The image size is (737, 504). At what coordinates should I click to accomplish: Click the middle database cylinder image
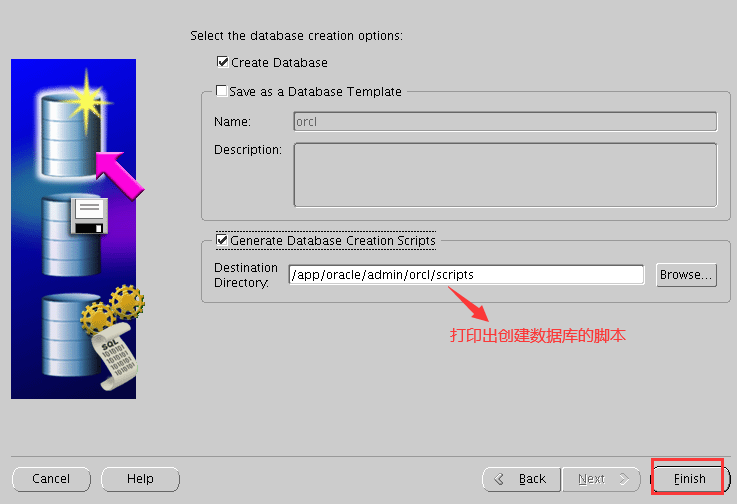pyautogui.click(x=71, y=235)
